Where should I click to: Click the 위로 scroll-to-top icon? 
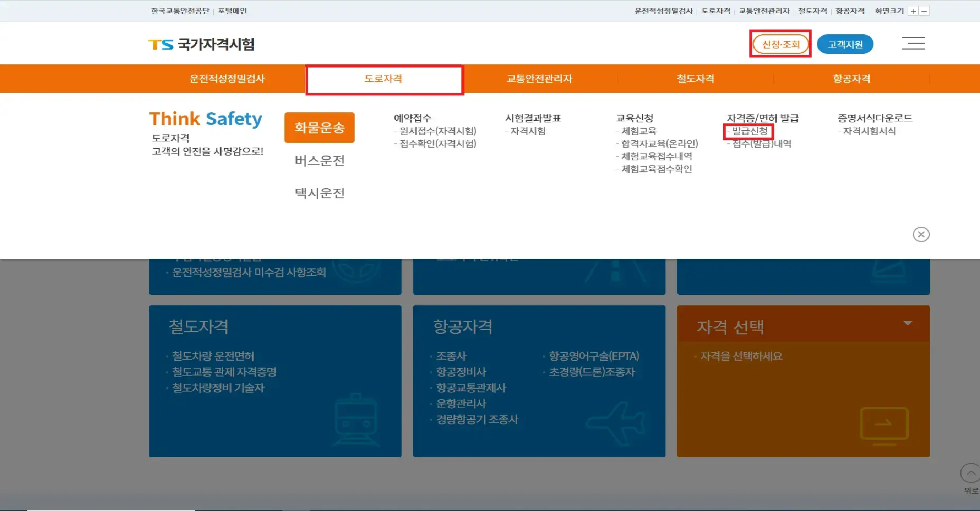pyautogui.click(x=970, y=474)
